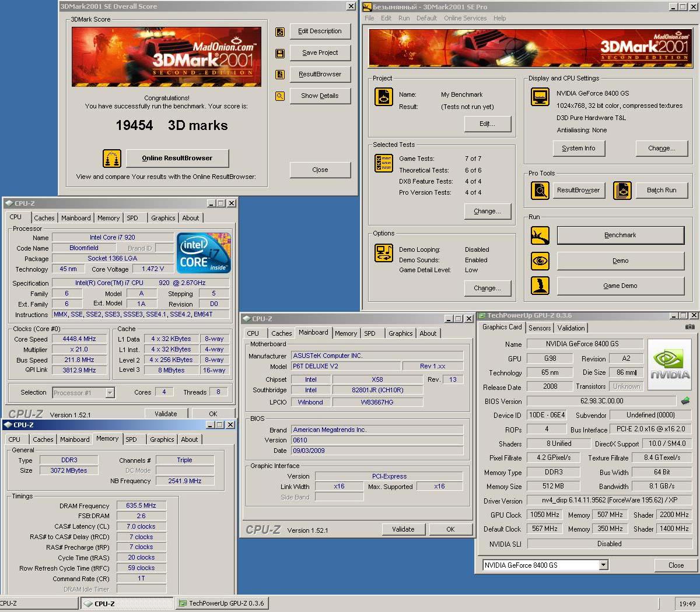The width and height of the screenshot is (700, 612).
Task: Click the Show Details button
Action: [320, 96]
